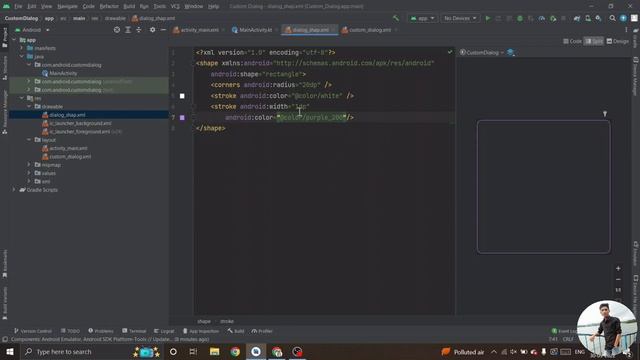640x360 pixels.
Task: Toggle the Project tool window side tab
Action: point(4,38)
